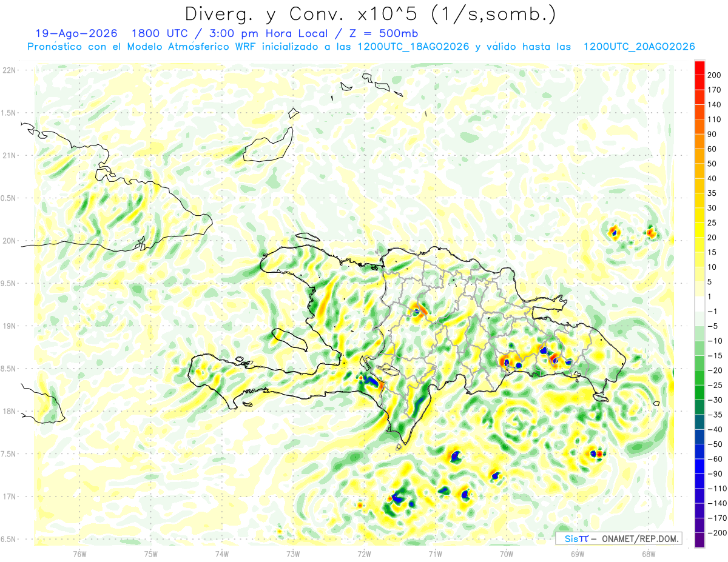Click the "69W" longitude label
The height and width of the screenshot is (562, 728).
[578, 553]
